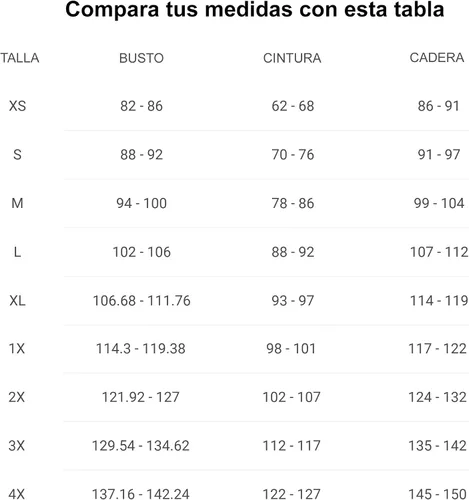Select the 2X size row label
Image resolution: width=469 pixels, height=500 pixels.
17,397
